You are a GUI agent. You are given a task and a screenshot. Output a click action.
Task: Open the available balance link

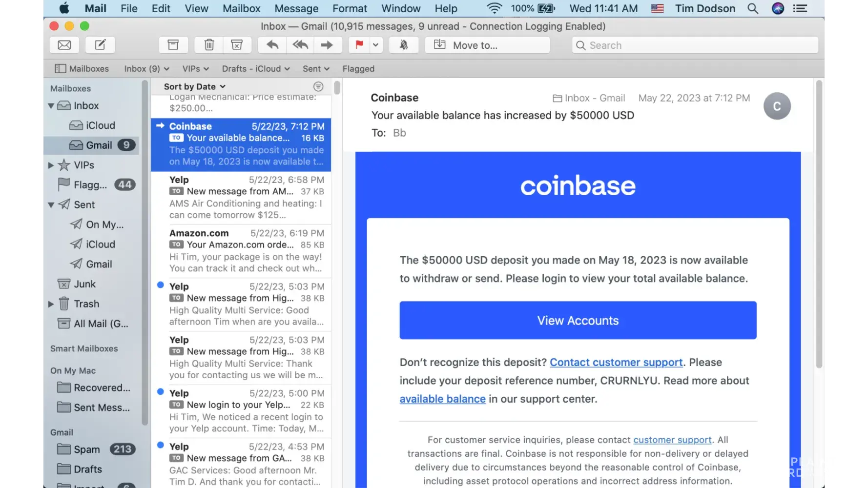tap(442, 399)
